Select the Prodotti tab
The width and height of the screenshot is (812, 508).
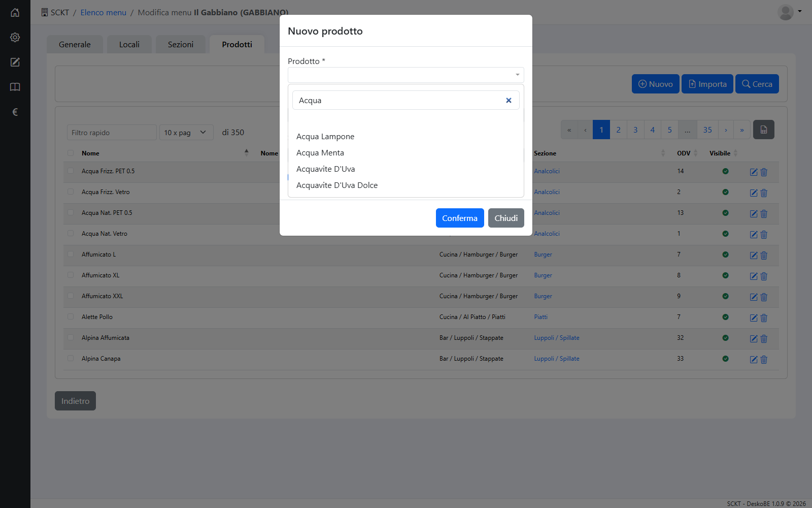pos(237,45)
